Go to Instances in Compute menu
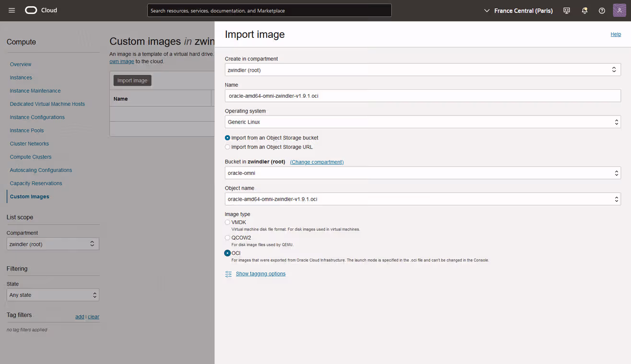 pos(21,78)
